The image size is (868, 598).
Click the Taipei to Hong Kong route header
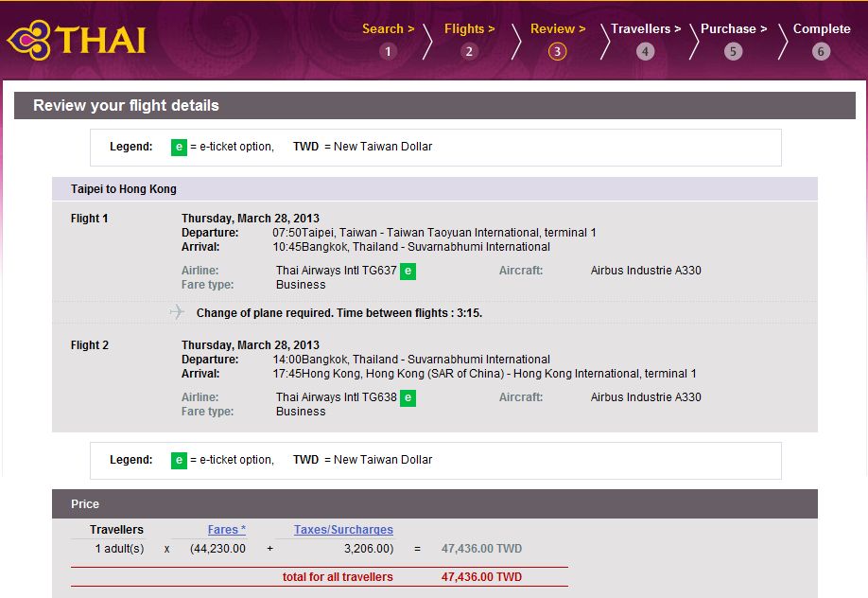click(124, 189)
